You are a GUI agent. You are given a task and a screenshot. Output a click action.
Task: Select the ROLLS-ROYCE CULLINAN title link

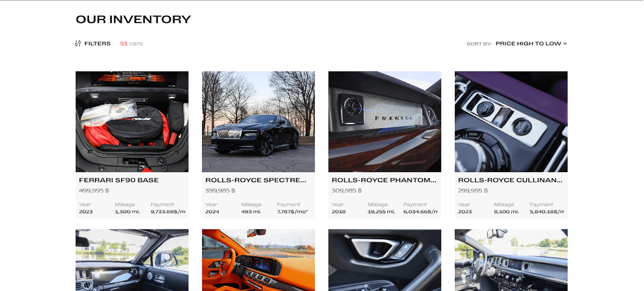point(510,180)
